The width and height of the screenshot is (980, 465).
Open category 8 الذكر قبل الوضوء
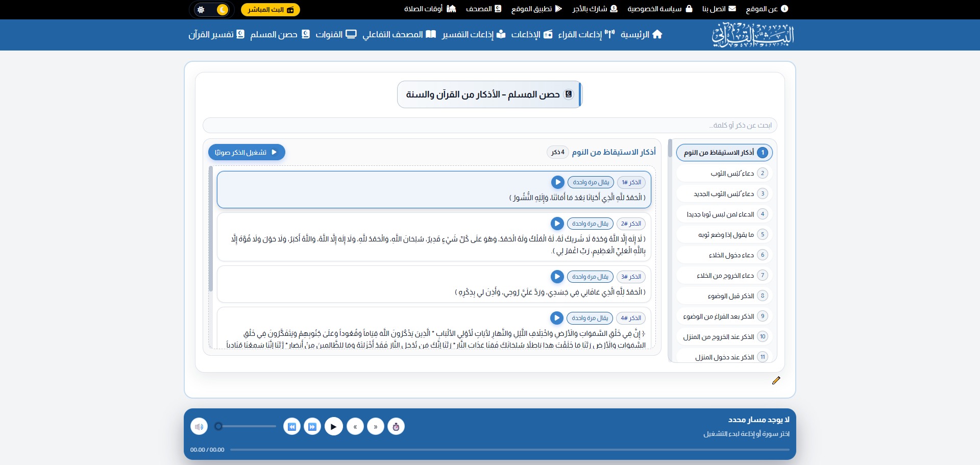[x=724, y=296]
